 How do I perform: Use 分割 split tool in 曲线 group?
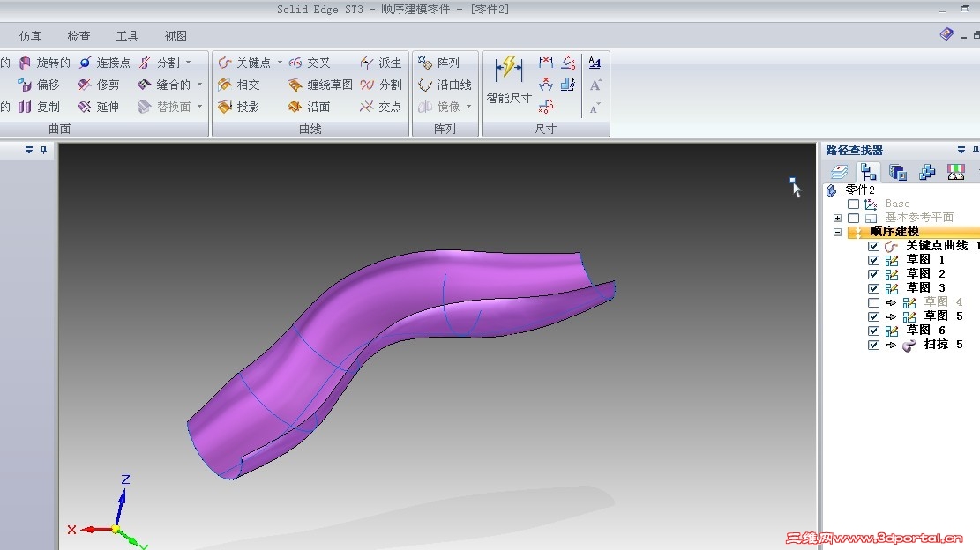click(x=381, y=85)
